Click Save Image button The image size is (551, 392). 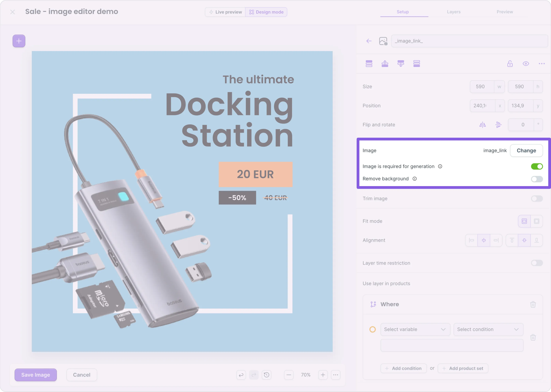[36, 375]
